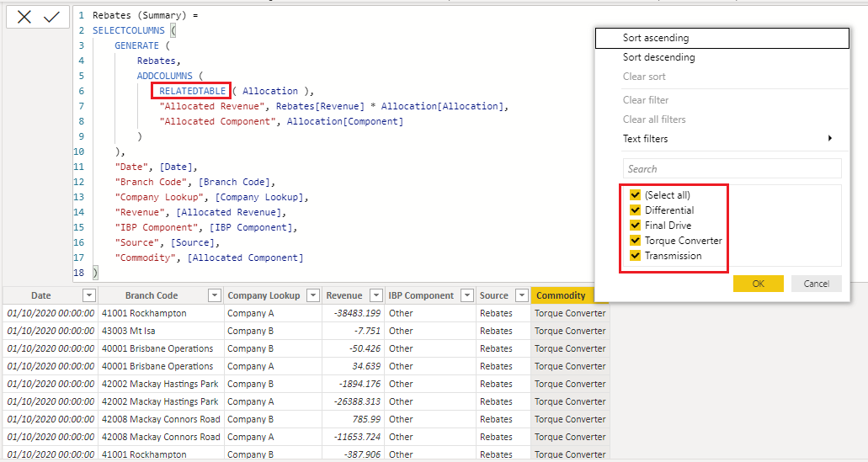Open the Branch Code column filter dropdown
868x462 pixels.
(215, 295)
